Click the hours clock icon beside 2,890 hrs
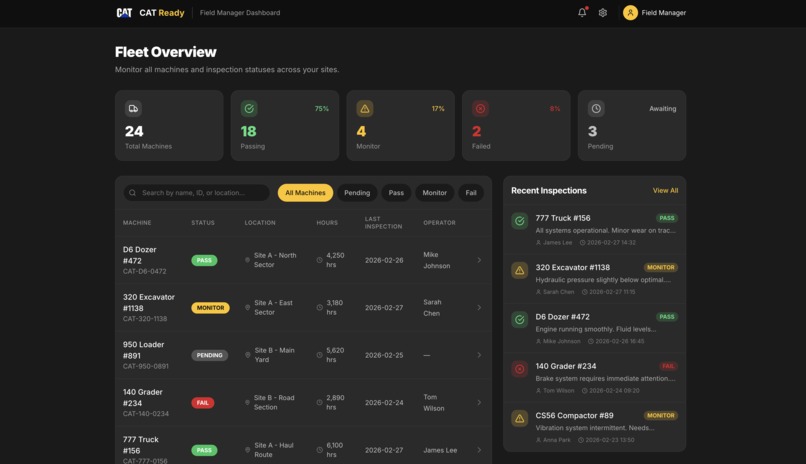Image resolution: width=806 pixels, height=464 pixels. [x=319, y=402]
